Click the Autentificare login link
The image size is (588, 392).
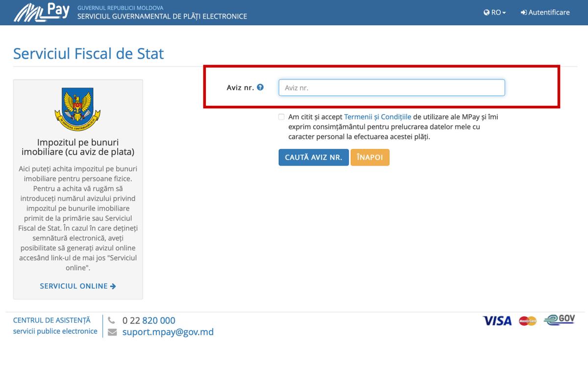click(545, 12)
